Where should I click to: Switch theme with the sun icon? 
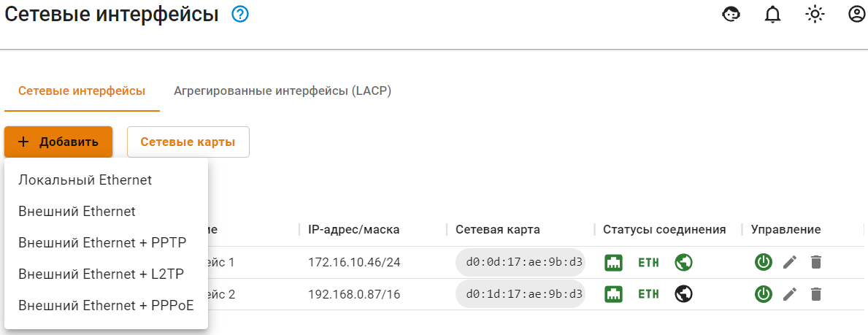click(815, 14)
